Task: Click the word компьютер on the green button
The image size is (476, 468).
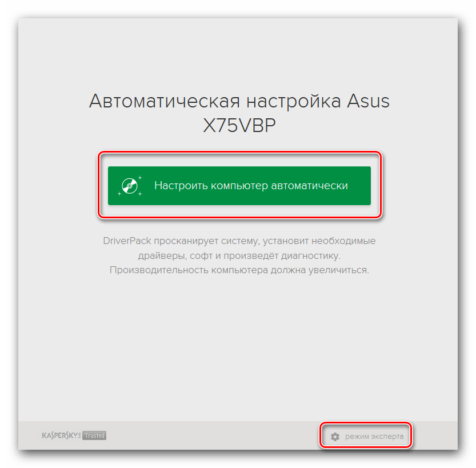Action: (239, 186)
